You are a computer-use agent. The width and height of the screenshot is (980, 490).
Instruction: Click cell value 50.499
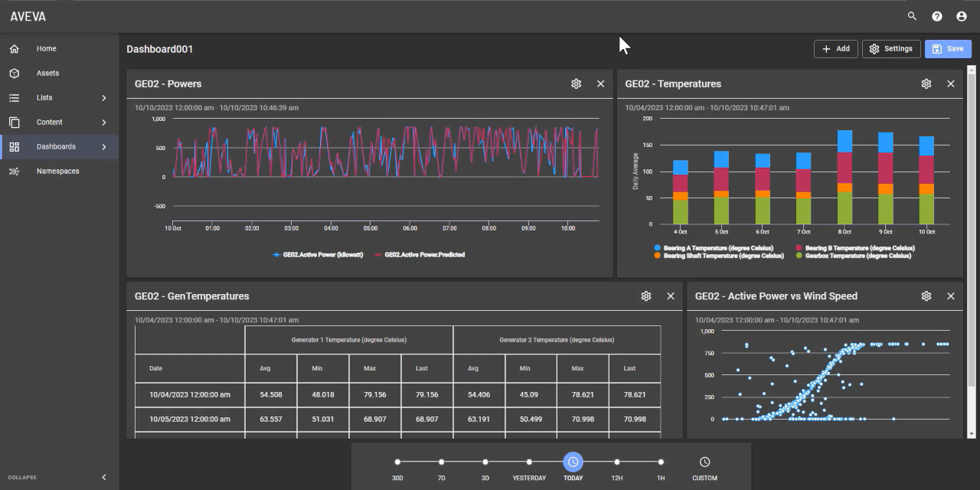coord(531,420)
